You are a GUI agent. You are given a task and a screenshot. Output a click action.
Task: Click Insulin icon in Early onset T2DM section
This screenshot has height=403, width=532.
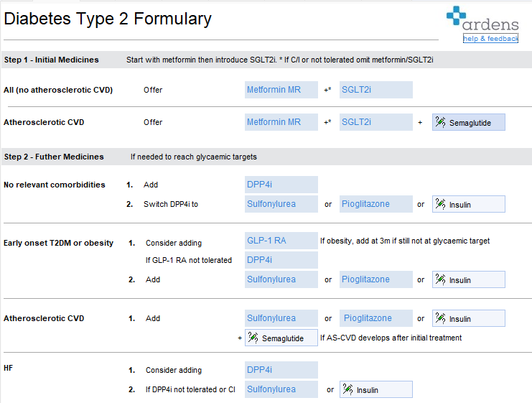click(441, 279)
